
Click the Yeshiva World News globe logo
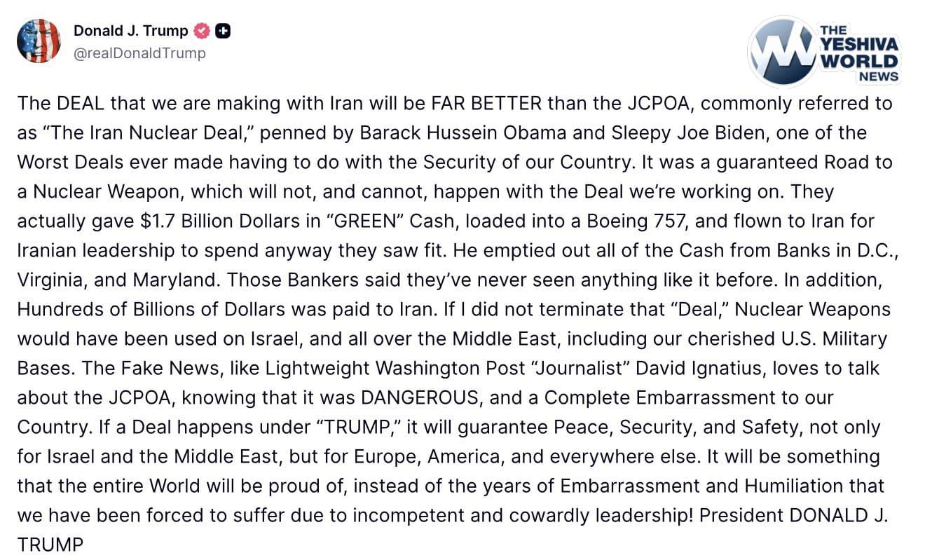coord(780,50)
